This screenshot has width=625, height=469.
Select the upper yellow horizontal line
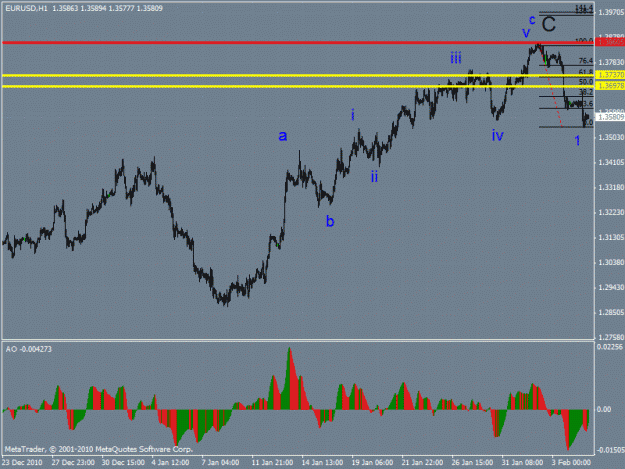pos(298,75)
